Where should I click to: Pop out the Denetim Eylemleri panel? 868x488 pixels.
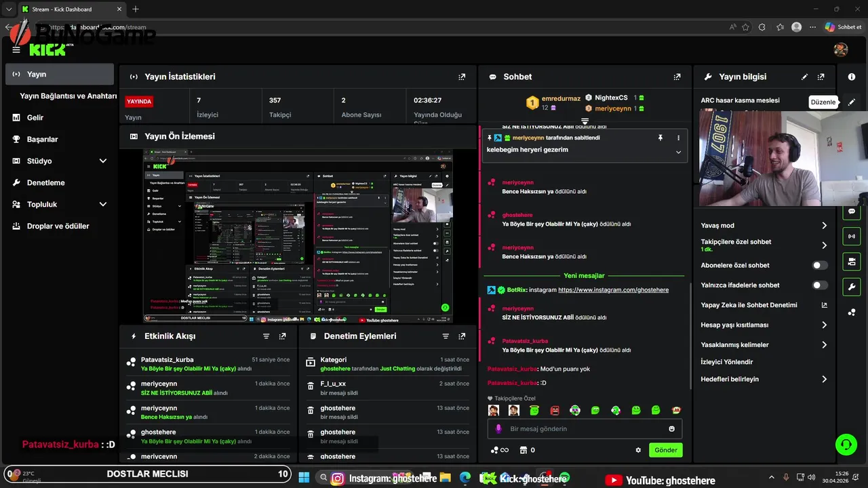coord(462,336)
